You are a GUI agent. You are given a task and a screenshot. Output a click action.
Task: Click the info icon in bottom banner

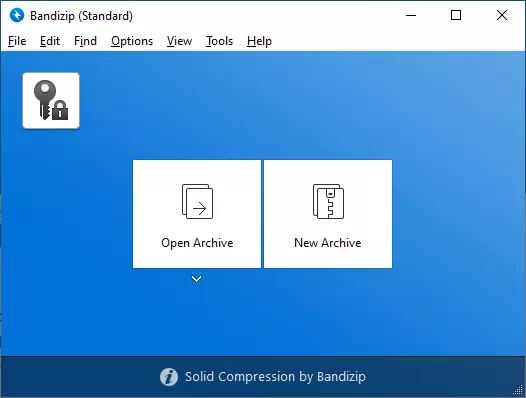pyautogui.click(x=169, y=377)
